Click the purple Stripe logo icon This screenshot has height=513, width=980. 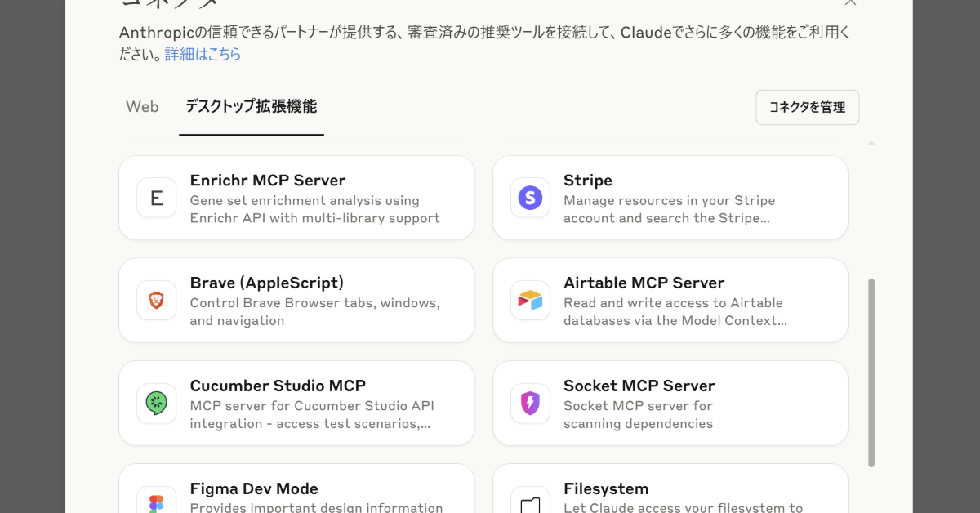click(530, 198)
